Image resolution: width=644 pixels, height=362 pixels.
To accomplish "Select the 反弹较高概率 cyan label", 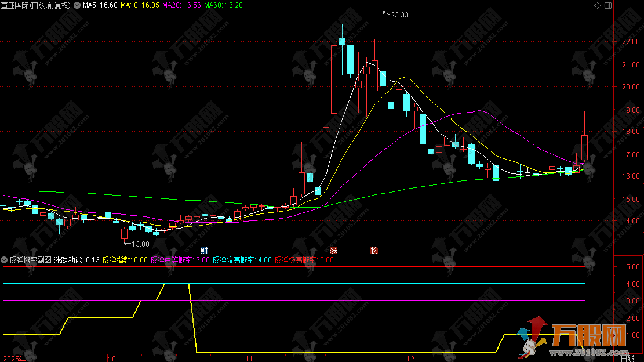I will pos(241,260).
